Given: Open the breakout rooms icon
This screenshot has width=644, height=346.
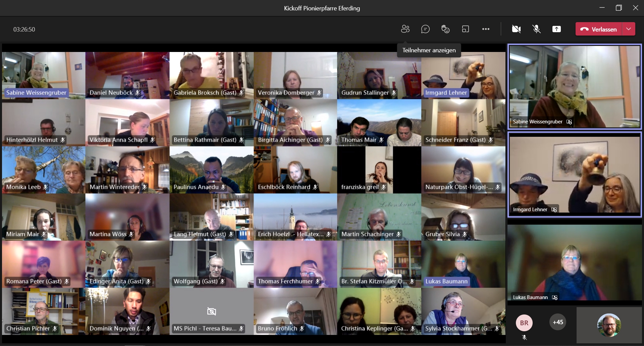Looking at the screenshot, I should pyautogui.click(x=466, y=29).
